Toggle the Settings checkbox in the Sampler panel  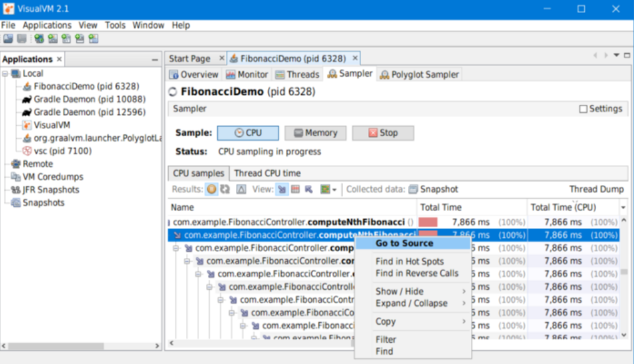coord(584,108)
